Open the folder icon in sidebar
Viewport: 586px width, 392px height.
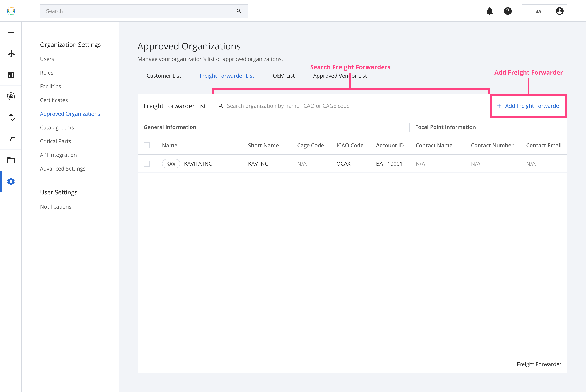coord(11,160)
